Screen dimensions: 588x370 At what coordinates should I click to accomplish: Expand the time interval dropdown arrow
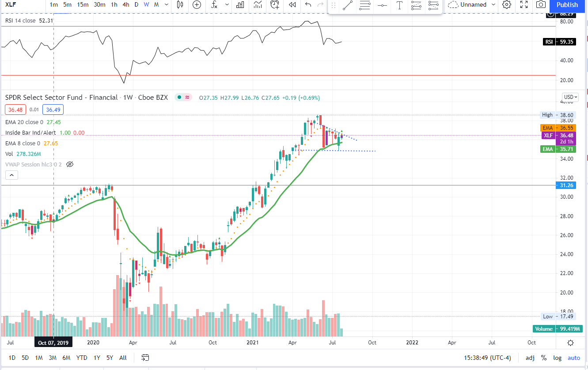[x=166, y=5]
